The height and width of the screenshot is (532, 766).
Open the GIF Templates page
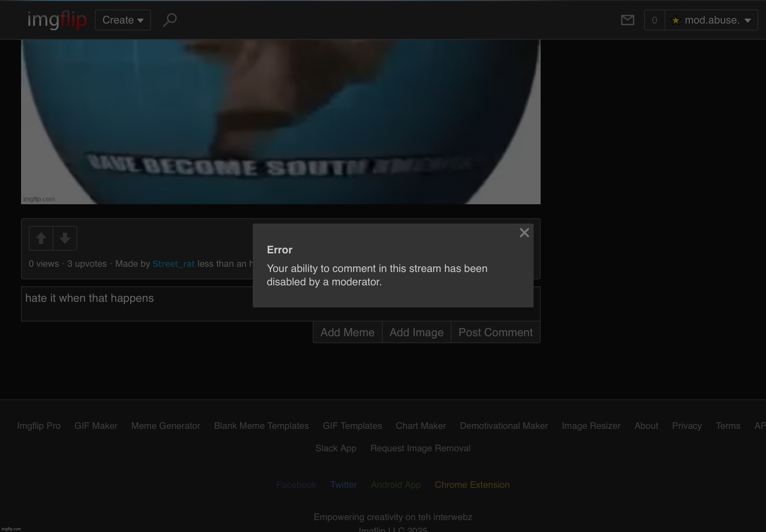[x=352, y=426]
